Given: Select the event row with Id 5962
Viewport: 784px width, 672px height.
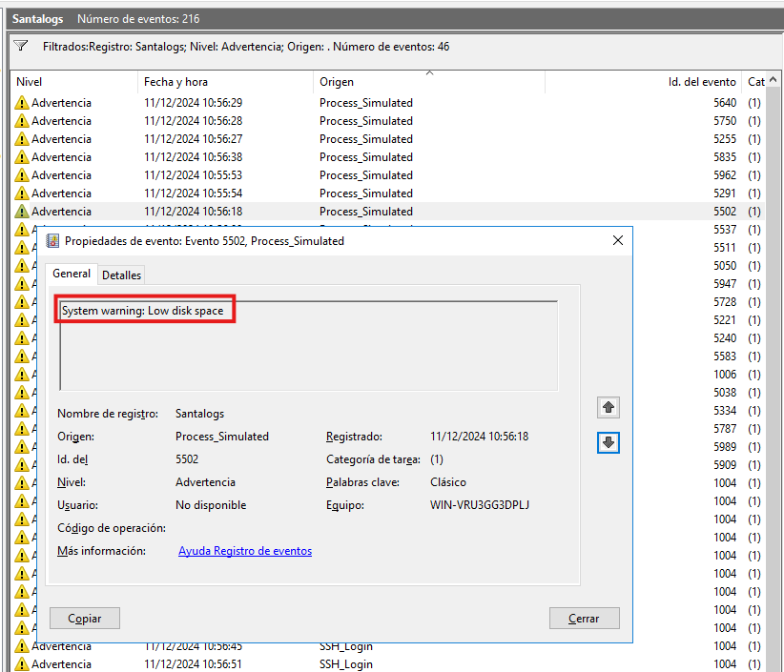Looking at the screenshot, I should (387, 175).
